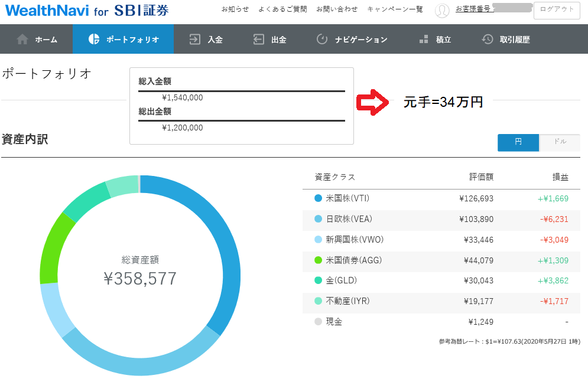Click the 損益 column header
This screenshot has height=382, width=588.
pos(560,177)
